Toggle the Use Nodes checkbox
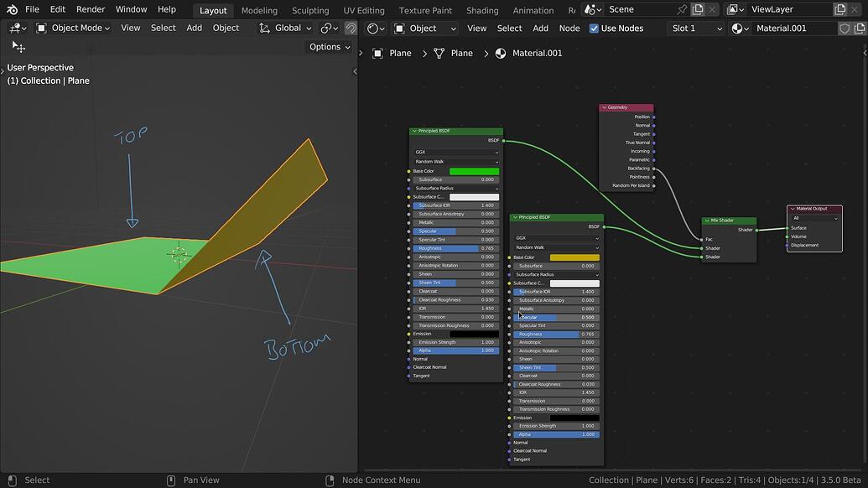868x488 pixels. point(594,29)
